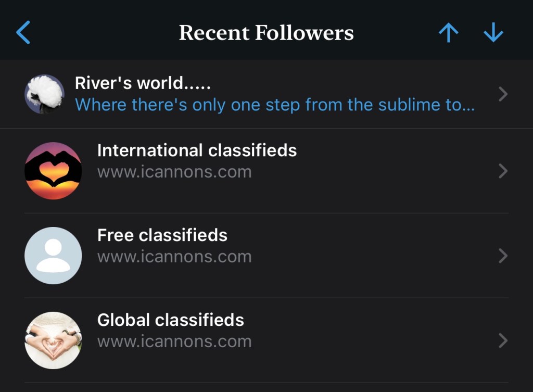Viewport: 533px width, 392px height.
Task: Tap the default person placeholder avatar
Action: (x=53, y=256)
